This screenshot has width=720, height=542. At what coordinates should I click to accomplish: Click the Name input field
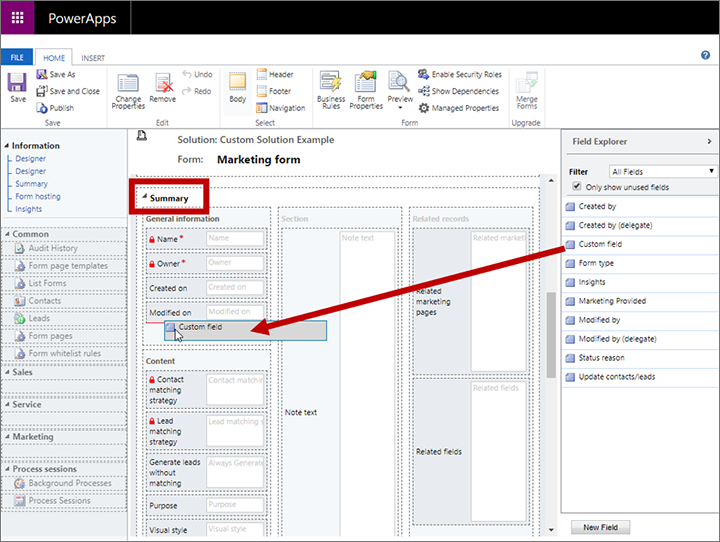pos(235,238)
